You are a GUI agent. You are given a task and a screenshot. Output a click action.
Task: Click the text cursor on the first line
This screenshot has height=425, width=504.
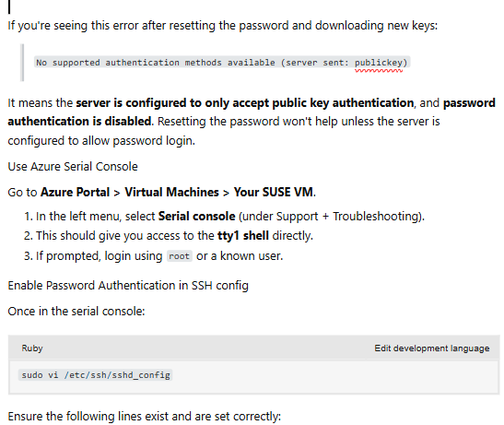[x=9, y=6]
